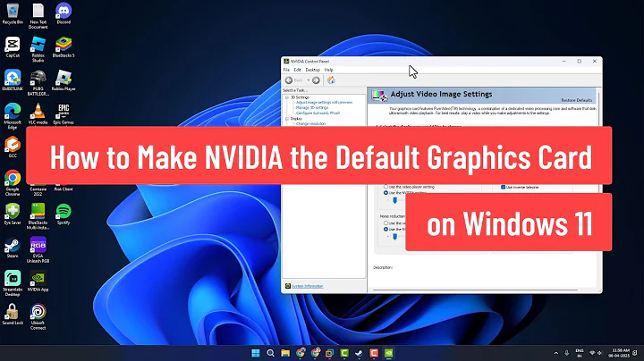
Task: Open the taskbar clock and date
Action: pyautogui.click(x=619, y=353)
